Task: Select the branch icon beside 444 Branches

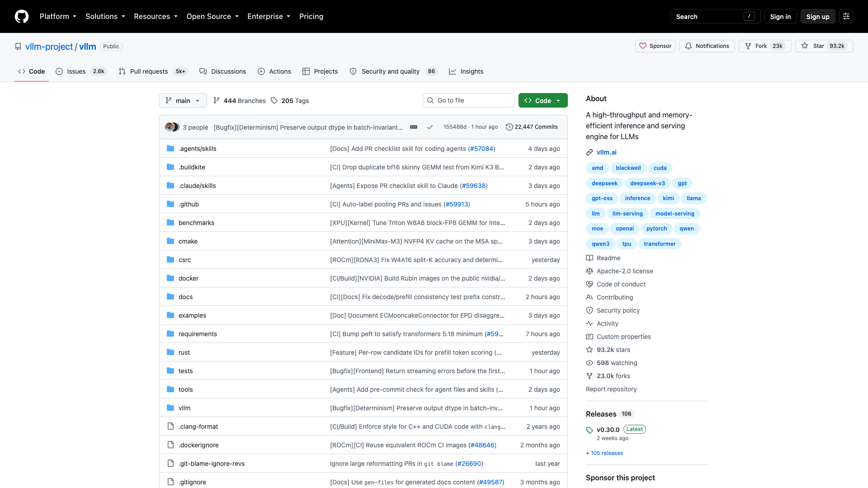Action: (217, 100)
